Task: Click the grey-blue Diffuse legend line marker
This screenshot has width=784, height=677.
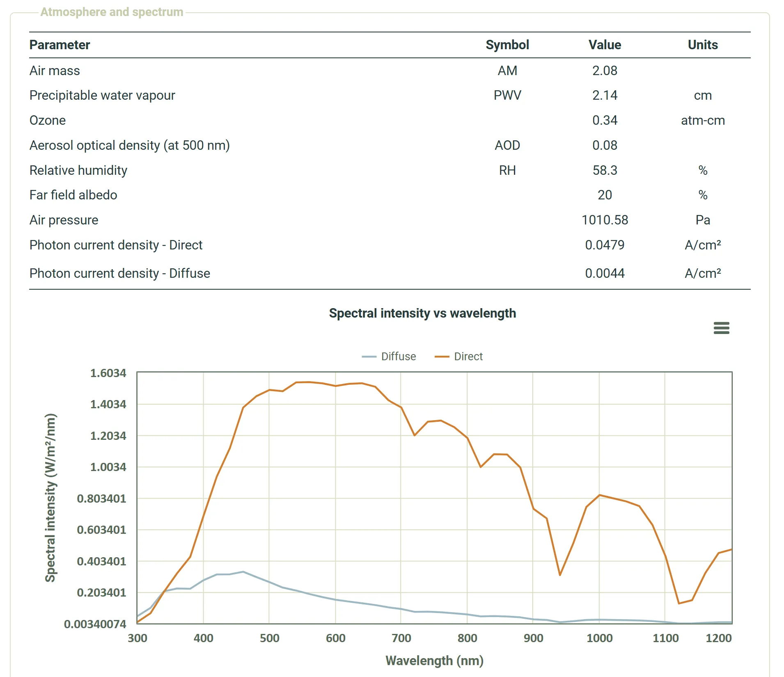Action: coord(369,357)
